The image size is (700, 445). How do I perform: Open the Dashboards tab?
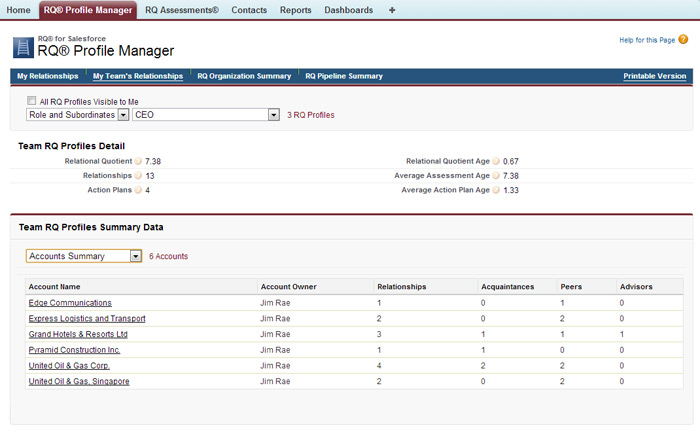[x=349, y=10]
